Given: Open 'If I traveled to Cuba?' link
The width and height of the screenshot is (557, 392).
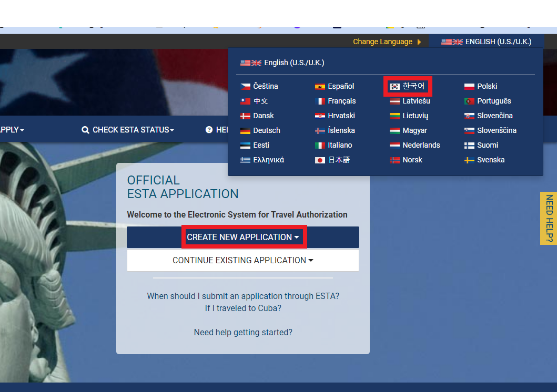Looking at the screenshot, I should (243, 308).
